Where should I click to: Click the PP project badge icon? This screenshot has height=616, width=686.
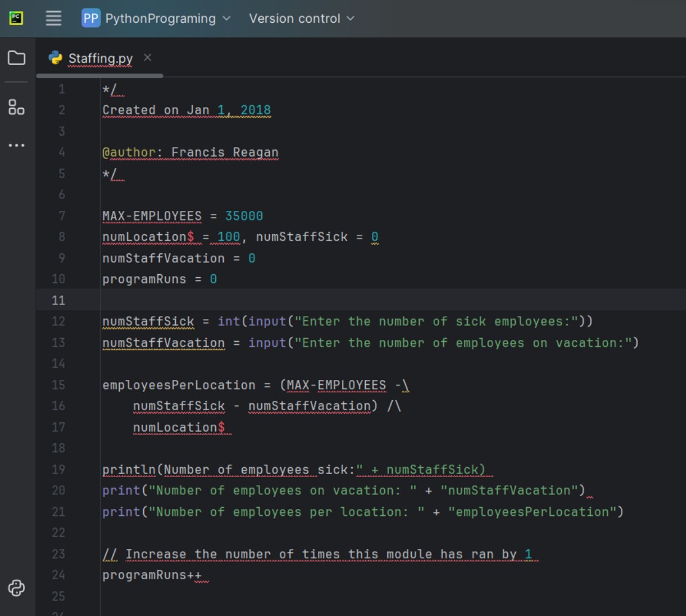(x=90, y=18)
